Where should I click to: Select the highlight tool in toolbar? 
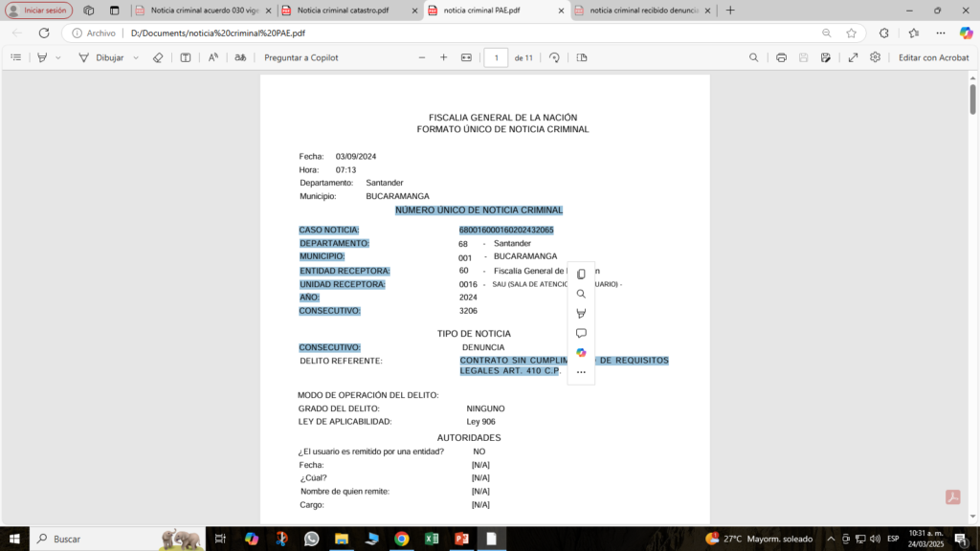pos(42,57)
